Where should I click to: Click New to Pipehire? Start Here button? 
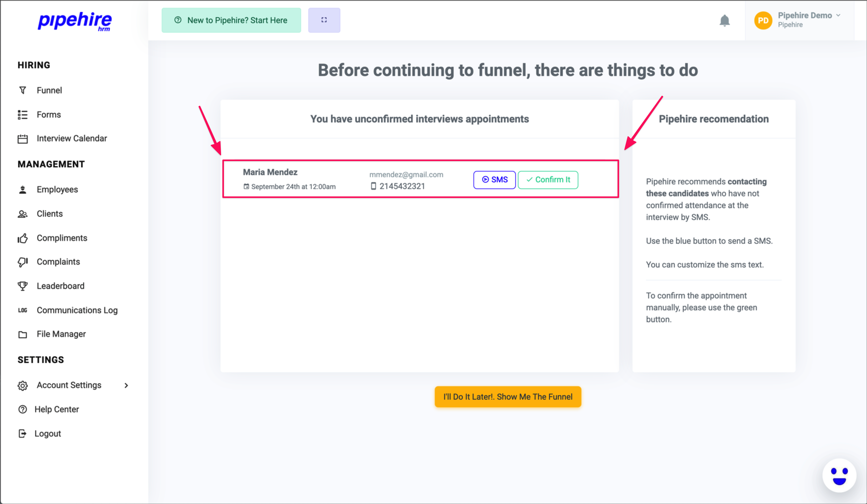click(231, 20)
